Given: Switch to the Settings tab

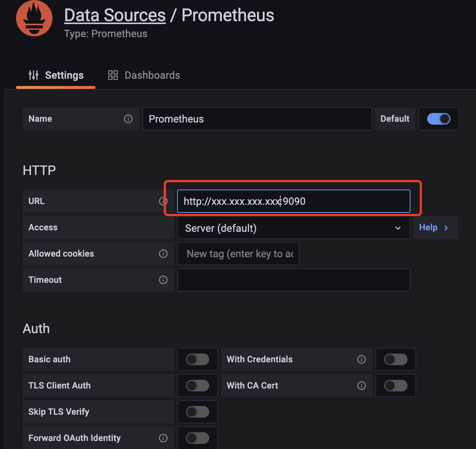Looking at the screenshot, I should [56, 75].
